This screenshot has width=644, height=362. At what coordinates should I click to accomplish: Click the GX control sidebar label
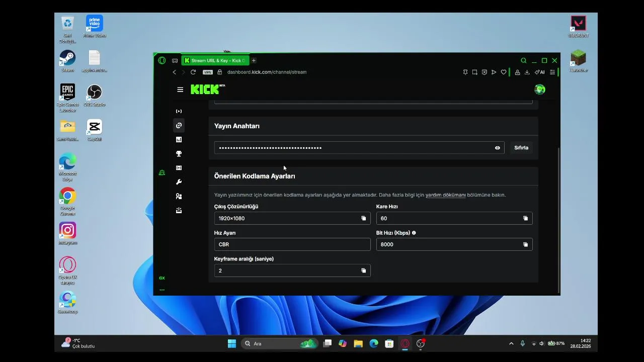[162, 278]
